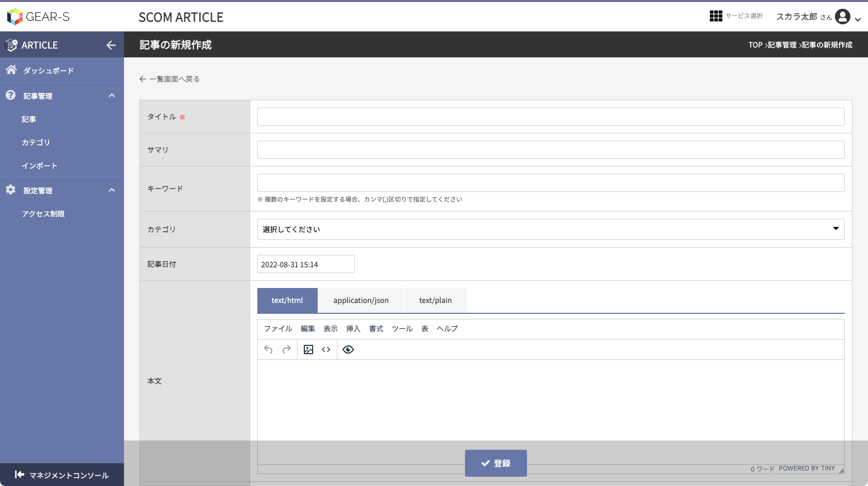Click the 登録 submit button
The height and width of the screenshot is (486, 868).
[x=496, y=463]
